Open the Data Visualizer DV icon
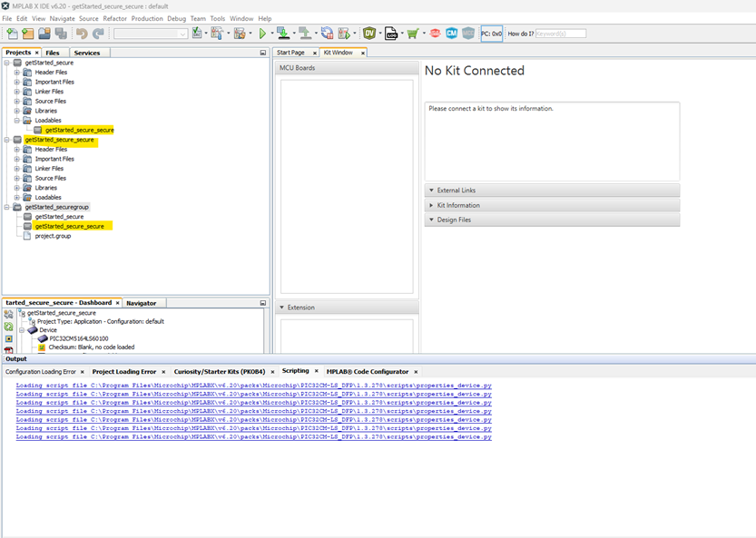 (369, 33)
